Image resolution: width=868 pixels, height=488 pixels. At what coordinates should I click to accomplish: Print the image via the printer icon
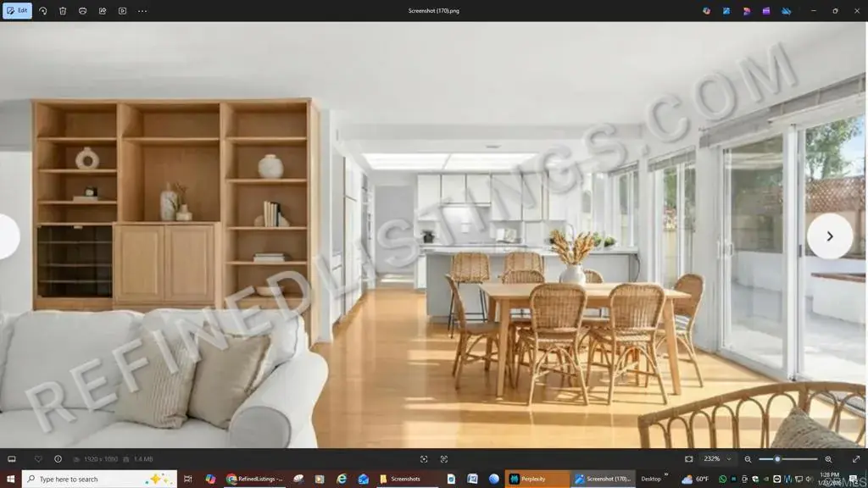tap(82, 11)
